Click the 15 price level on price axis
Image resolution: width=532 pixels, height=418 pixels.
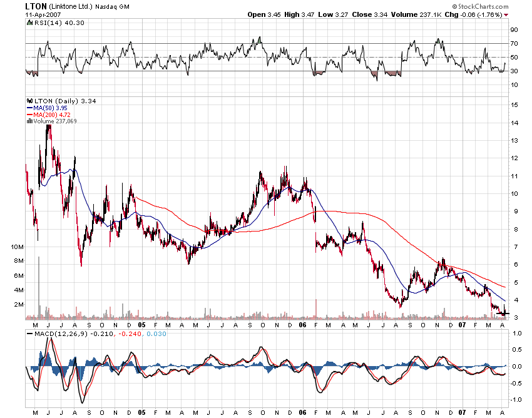pos(514,105)
